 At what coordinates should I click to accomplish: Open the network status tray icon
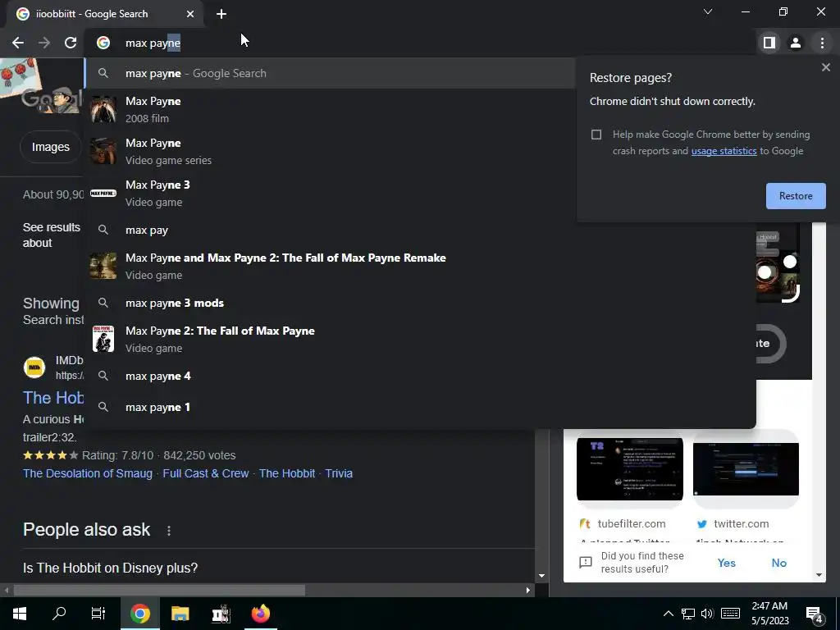click(688, 614)
